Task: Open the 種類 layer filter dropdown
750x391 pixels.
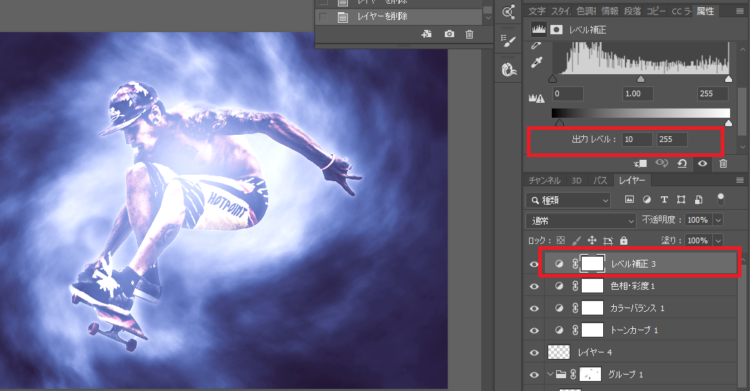Action: 568,200
